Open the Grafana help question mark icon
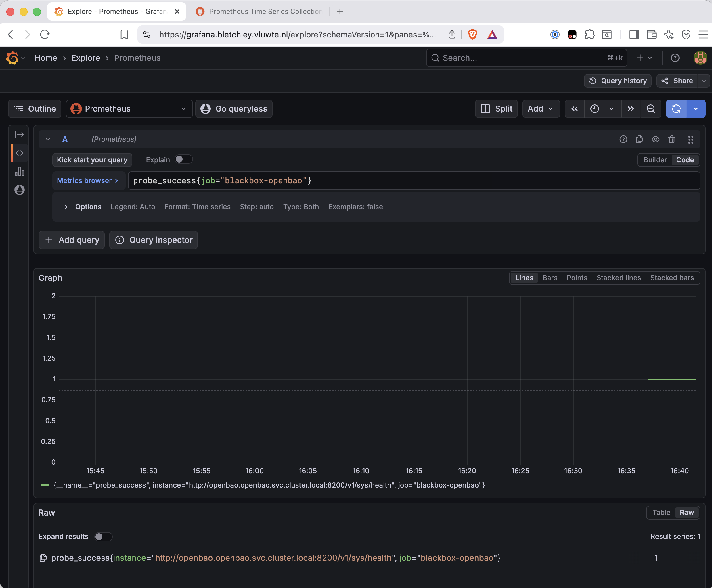Image resolution: width=712 pixels, height=588 pixels. pos(675,58)
